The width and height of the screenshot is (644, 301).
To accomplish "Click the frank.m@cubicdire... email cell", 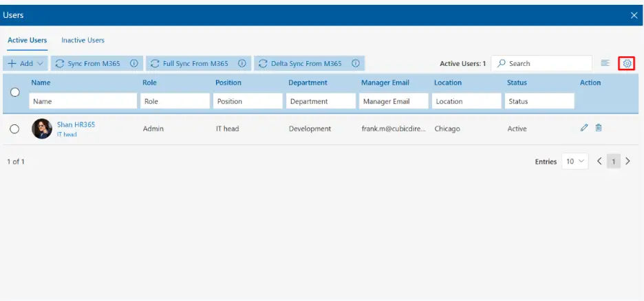I will pos(394,129).
